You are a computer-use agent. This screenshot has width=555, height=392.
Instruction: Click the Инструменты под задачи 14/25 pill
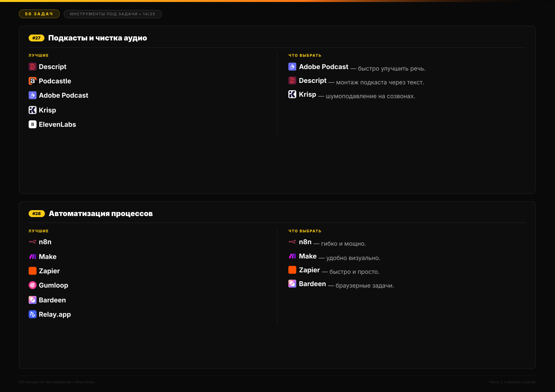[113, 14]
